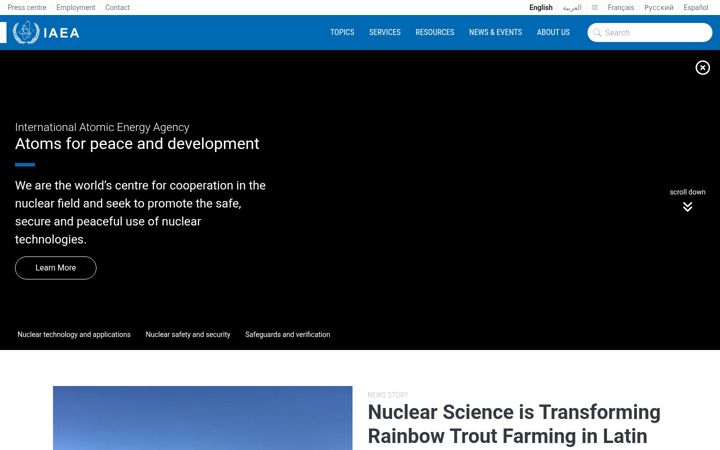Open Nuclear technology and applications
Screen dimensions: 720x450
[74, 334]
